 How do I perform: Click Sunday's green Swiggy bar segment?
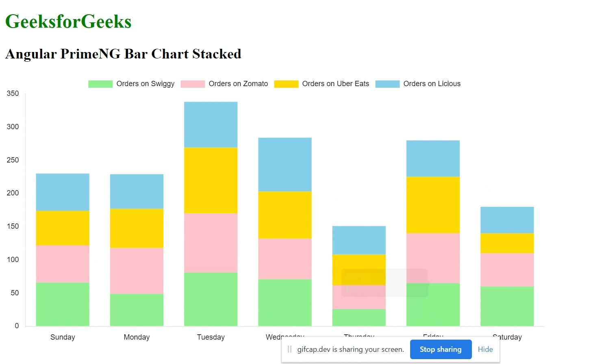[x=63, y=304]
